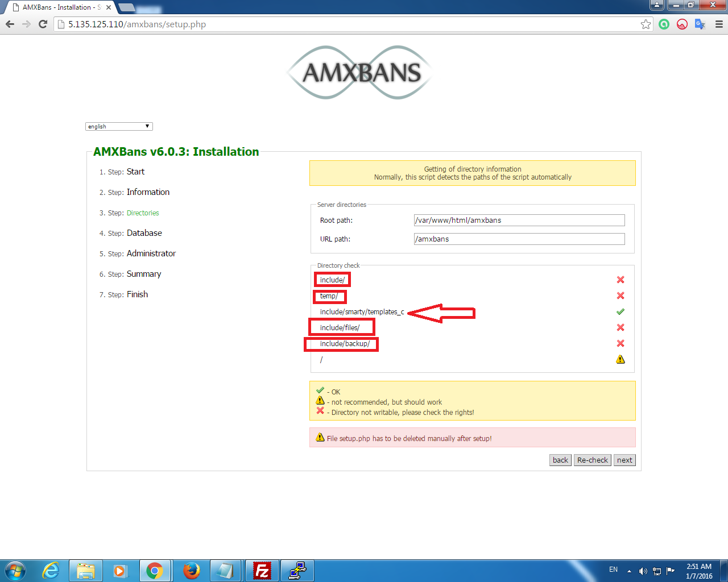Click the temp/ directory text
This screenshot has height=582, width=728.
pyautogui.click(x=329, y=296)
